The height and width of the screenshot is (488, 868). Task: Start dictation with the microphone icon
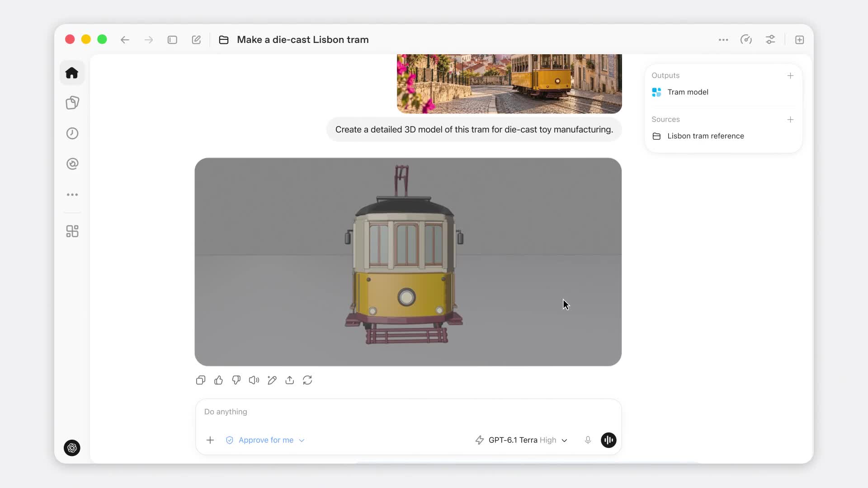pyautogui.click(x=588, y=440)
